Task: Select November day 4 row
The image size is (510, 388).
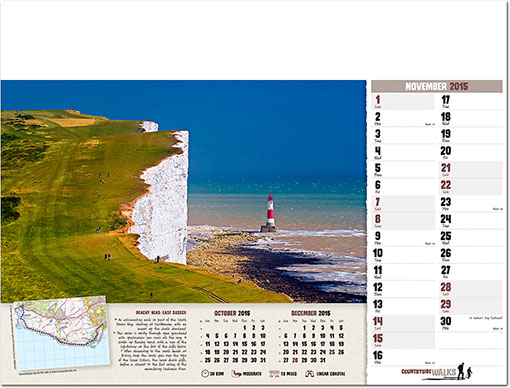Action: click(403, 152)
